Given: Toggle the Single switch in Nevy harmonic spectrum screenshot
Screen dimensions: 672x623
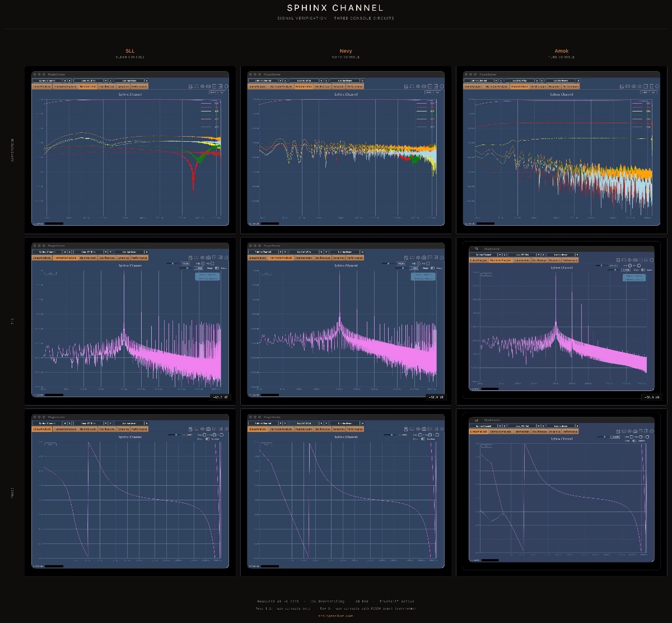Looking at the screenshot, I should pyautogui.click(x=433, y=268).
